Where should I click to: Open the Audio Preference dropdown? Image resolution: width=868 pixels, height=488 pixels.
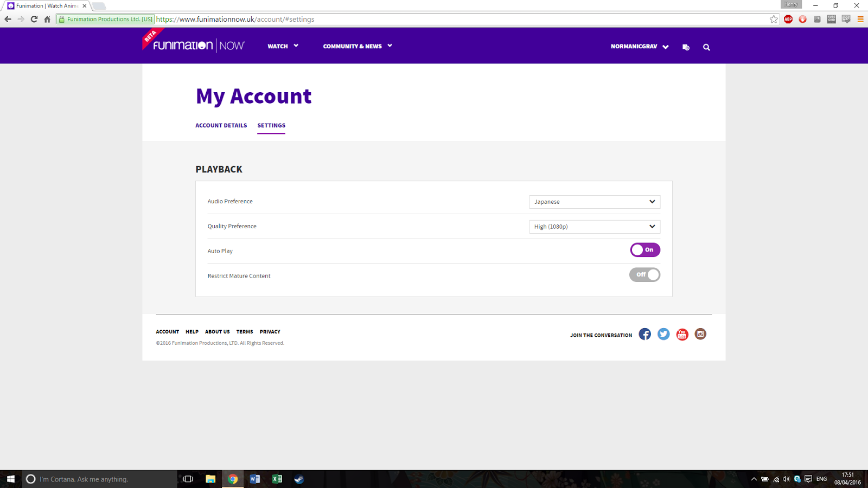[x=595, y=202]
